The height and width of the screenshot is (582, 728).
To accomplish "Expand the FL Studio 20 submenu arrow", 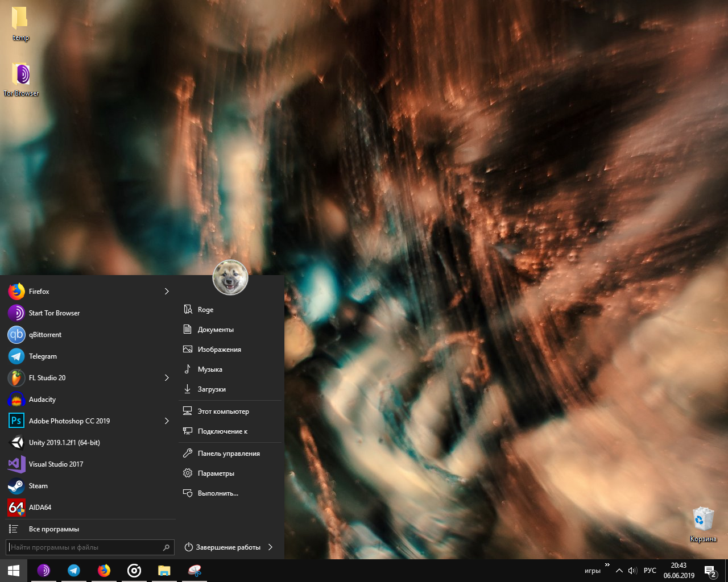I will tap(167, 378).
